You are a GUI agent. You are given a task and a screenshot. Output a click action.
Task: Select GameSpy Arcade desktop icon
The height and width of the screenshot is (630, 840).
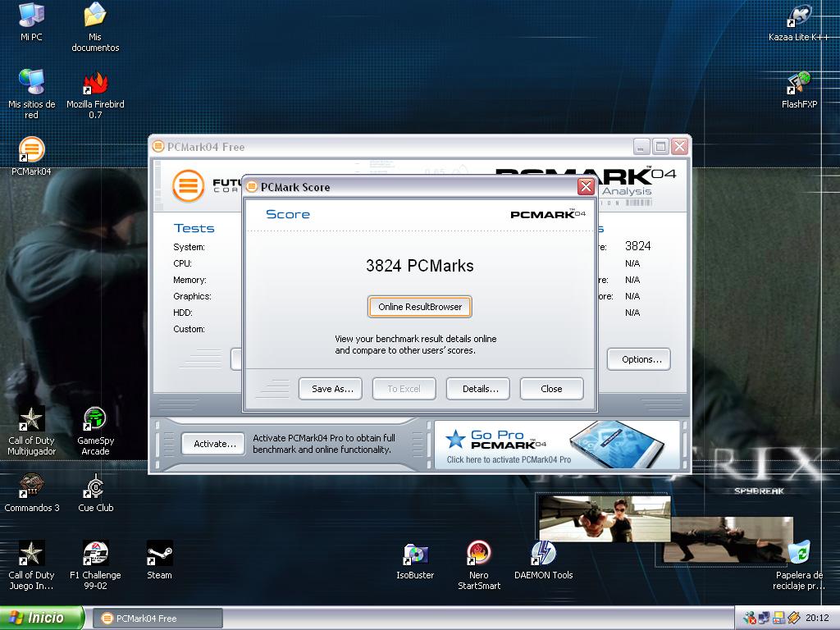[95, 431]
